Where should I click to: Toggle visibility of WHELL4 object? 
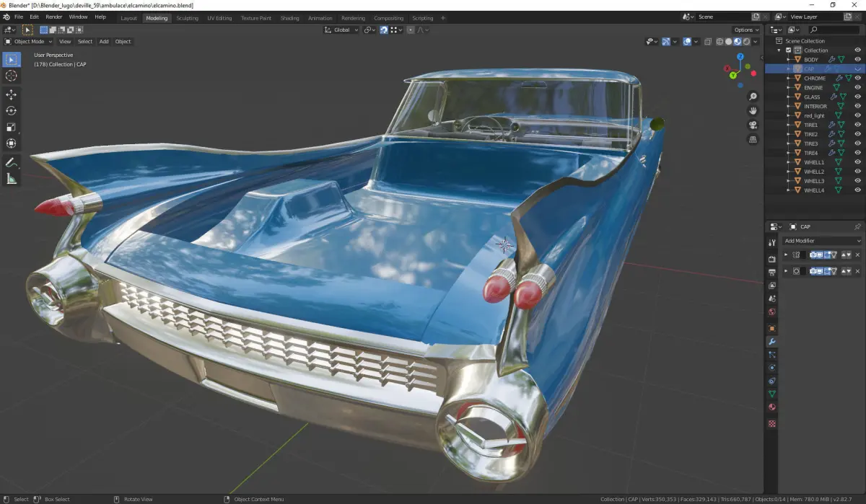click(x=857, y=190)
